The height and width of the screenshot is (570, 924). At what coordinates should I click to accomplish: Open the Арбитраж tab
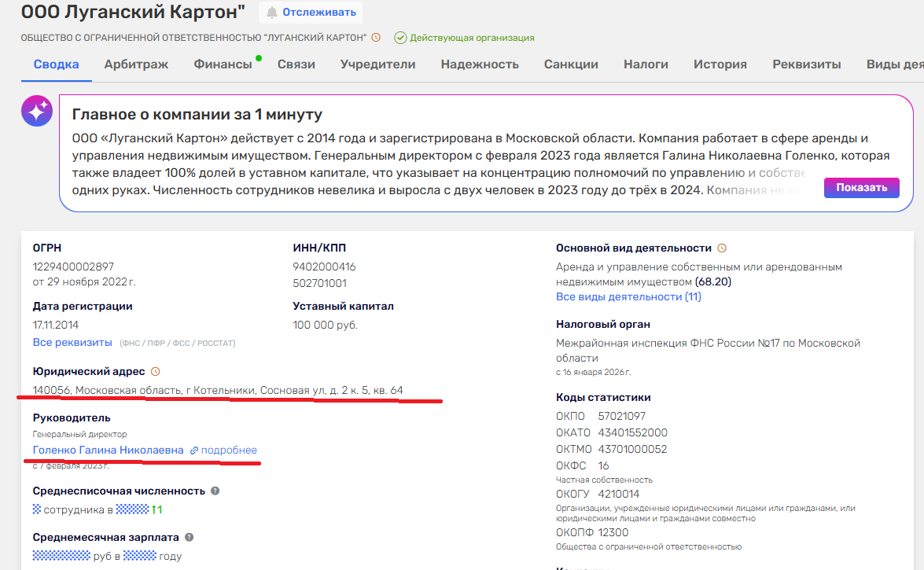[136, 64]
